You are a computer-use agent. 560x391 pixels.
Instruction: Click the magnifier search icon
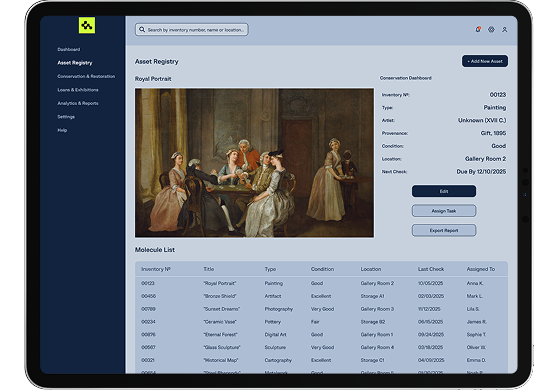[x=142, y=30]
